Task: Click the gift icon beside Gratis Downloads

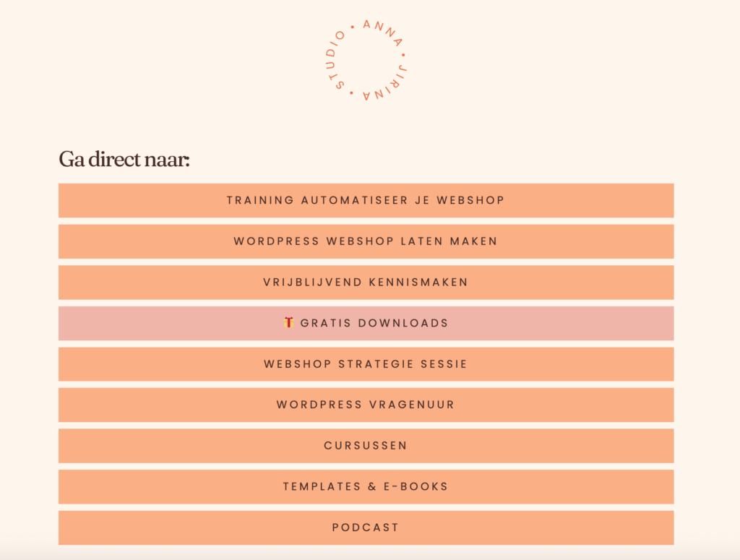Action: pyautogui.click(x=288, y=322)
